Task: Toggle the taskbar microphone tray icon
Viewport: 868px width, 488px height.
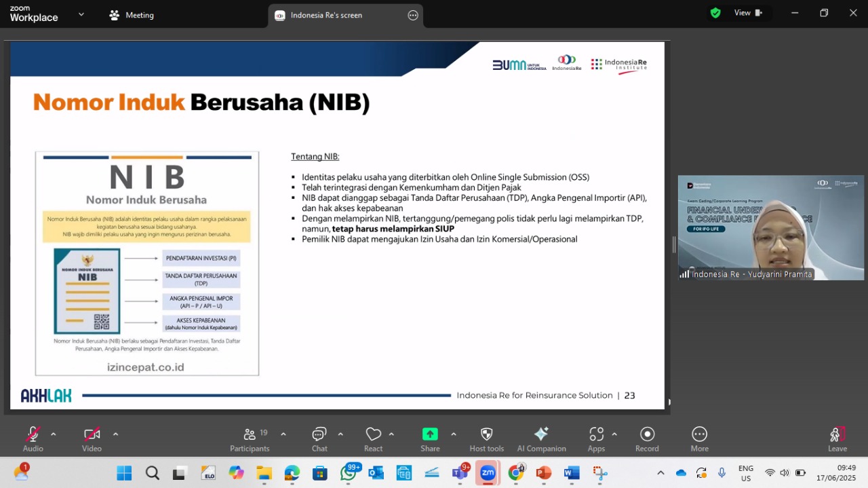Action: tap(722, 472)
